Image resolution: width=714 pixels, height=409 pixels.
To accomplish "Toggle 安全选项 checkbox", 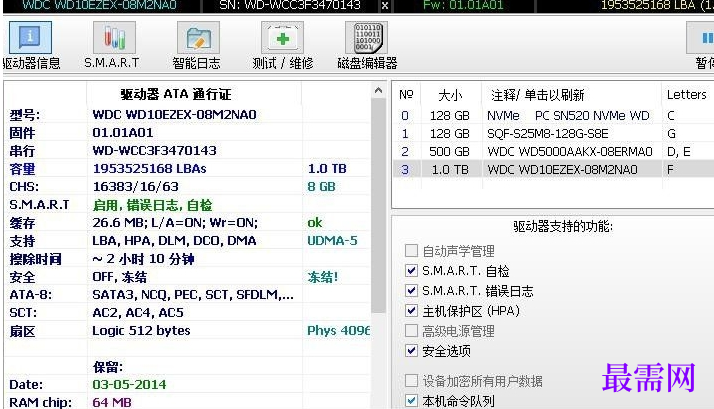I will [x=411, y=351].
